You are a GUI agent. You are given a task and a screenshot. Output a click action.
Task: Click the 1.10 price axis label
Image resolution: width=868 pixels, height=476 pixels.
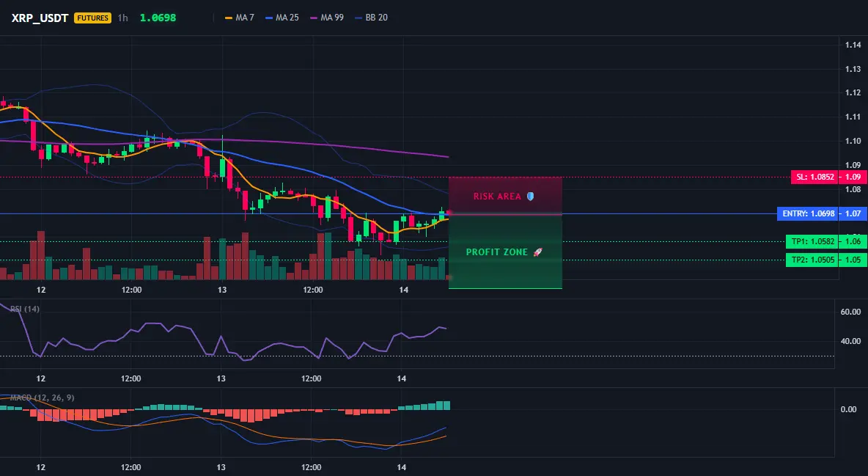coord(853,141)
